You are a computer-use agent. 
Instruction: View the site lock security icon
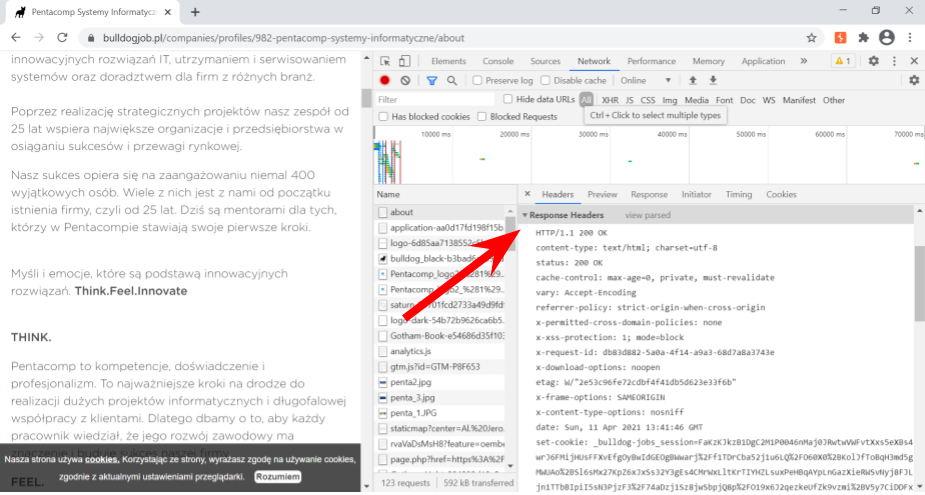[x=90, y=38]
